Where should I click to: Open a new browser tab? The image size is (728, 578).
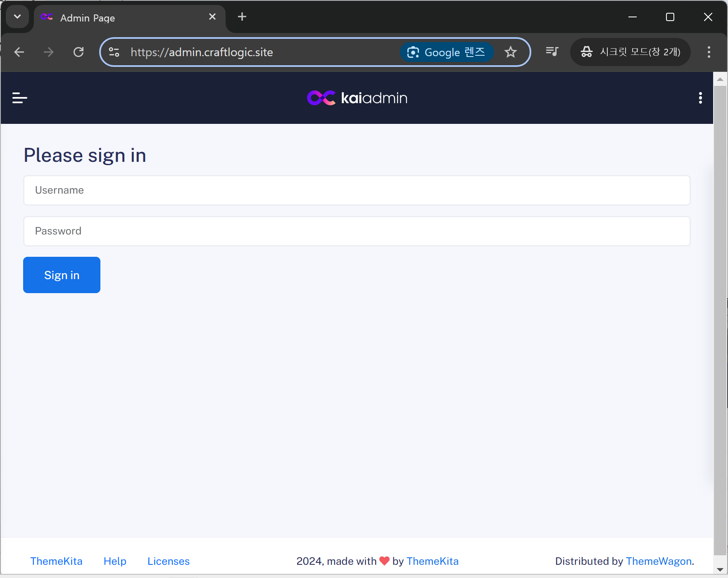[242, 17]
